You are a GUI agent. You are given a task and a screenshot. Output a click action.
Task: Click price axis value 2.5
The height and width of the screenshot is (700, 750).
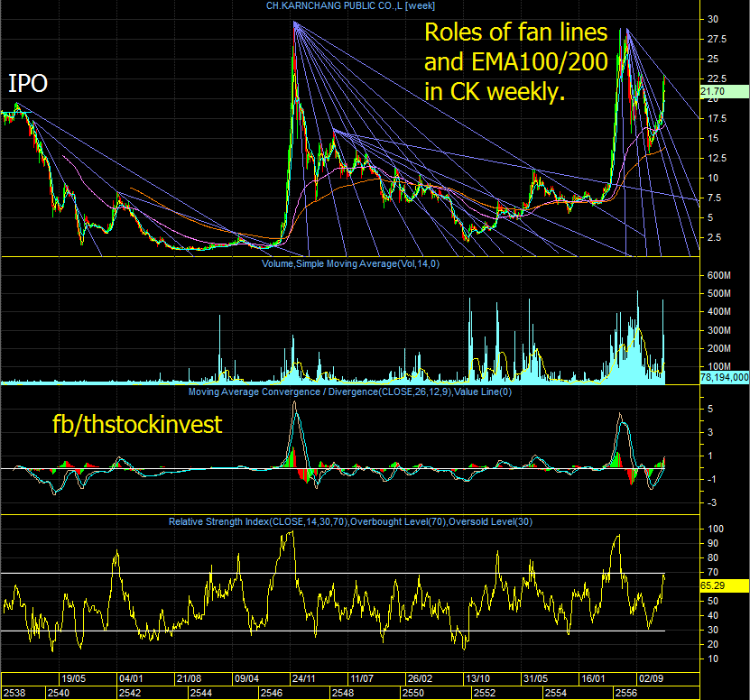click(x=714, y=237)
